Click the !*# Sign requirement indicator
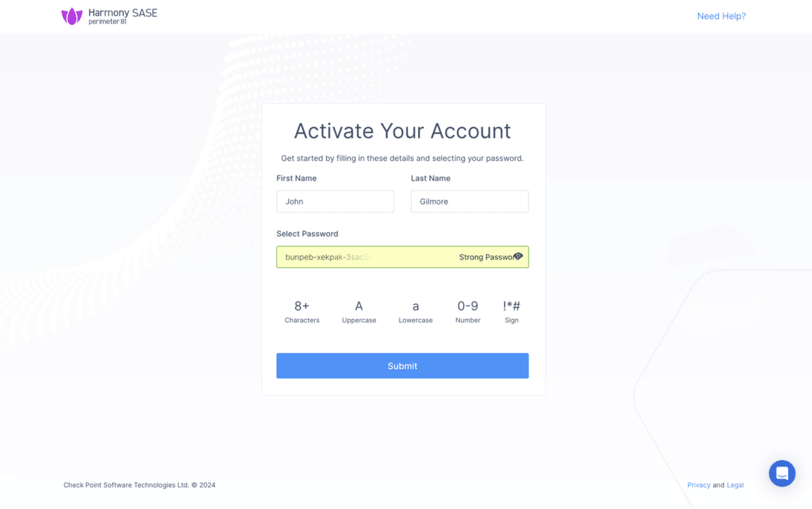Viewport: 812px width, 509px height. [511, 311]
